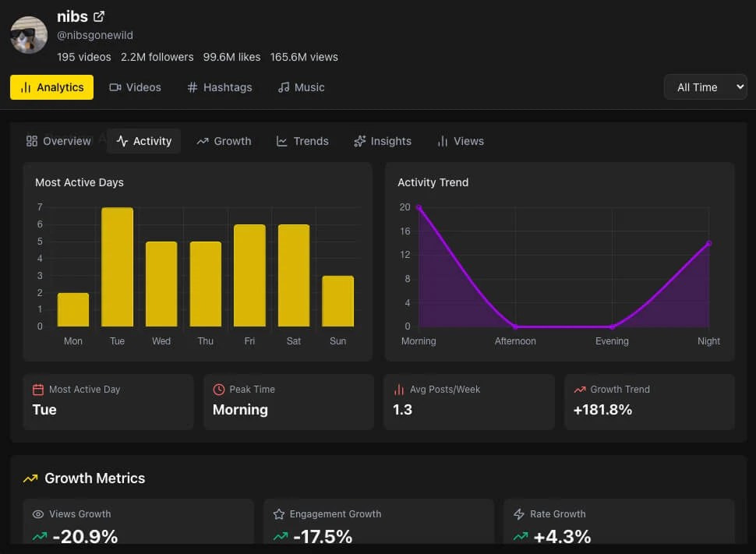Image resolution: width=756 pixels, height=554 pixels.
Task: Click the Rate Growth lightning icon
Action: (518, 514)
